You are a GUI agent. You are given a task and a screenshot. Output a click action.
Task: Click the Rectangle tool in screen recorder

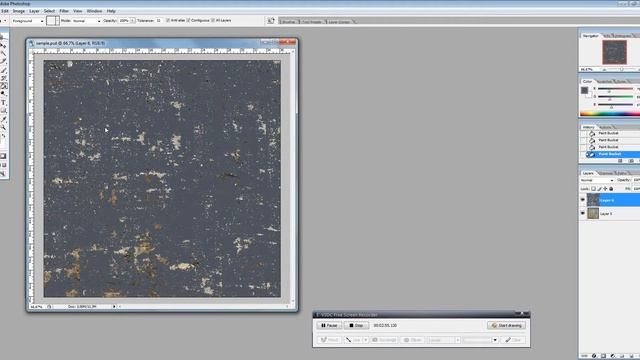pyautogui.click(x=384, y=340)
